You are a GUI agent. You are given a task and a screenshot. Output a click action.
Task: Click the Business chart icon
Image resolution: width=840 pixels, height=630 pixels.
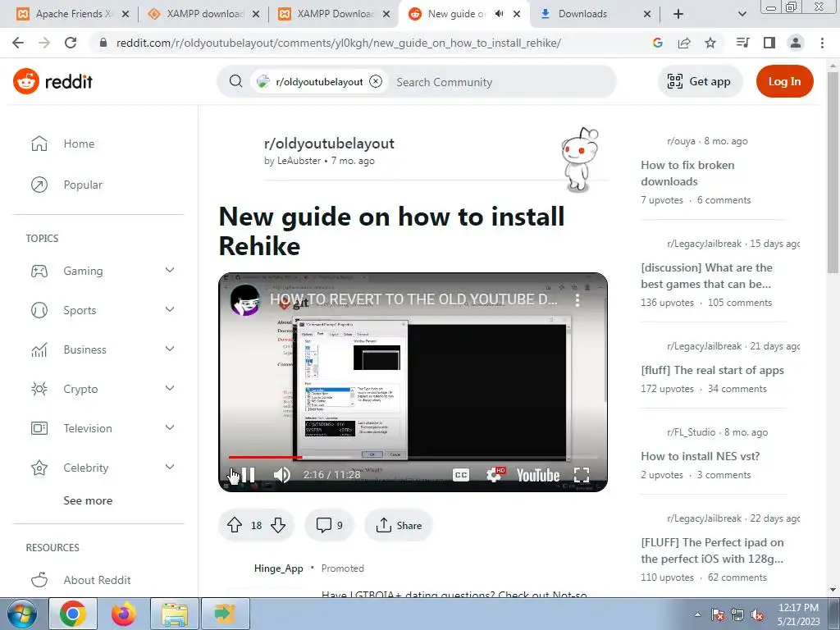click(x=39, y=349)
